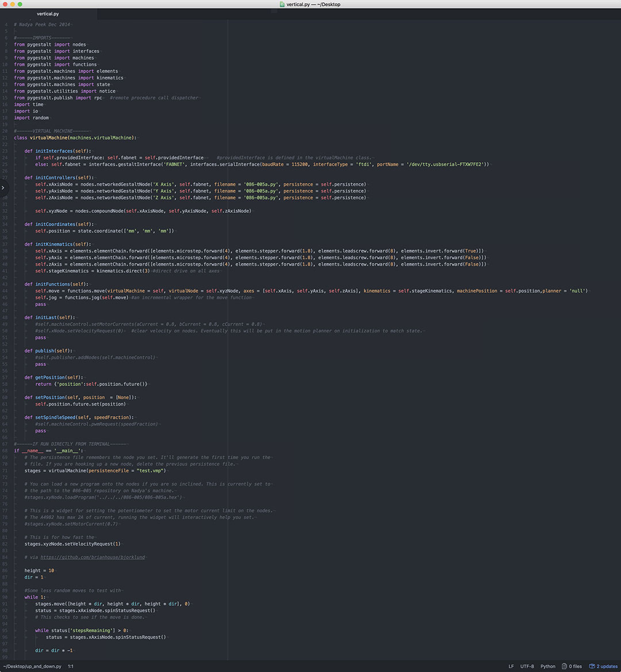Click gutter line number 21

point(5,138)
